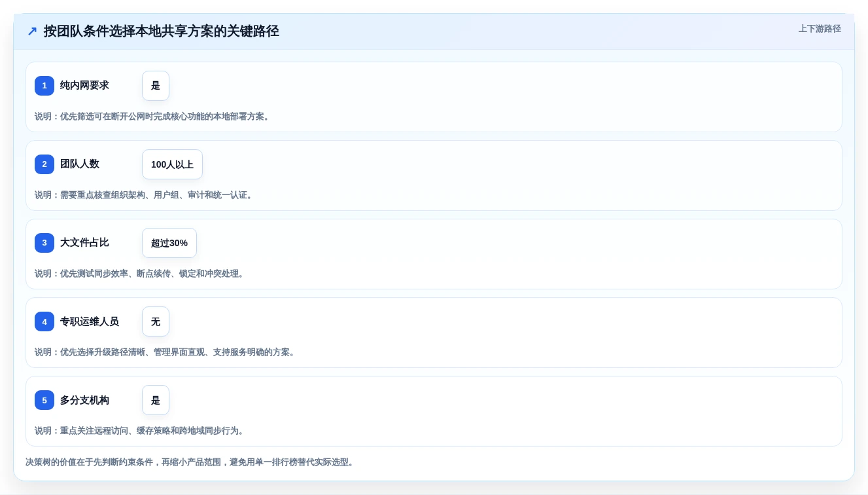Click the step 4 number badge
Image resolution: width=868 pixels, height=495 pixels.
[44, 321]
